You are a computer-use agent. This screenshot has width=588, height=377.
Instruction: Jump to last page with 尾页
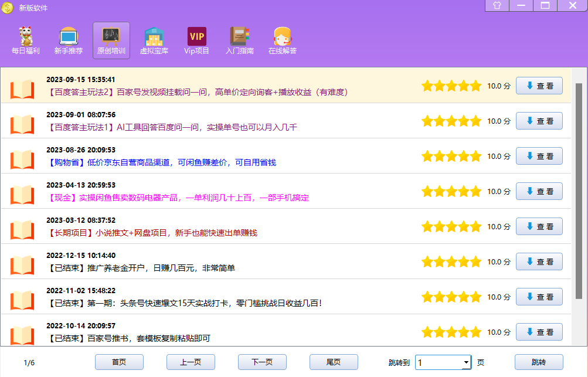(x=334, y=362)
